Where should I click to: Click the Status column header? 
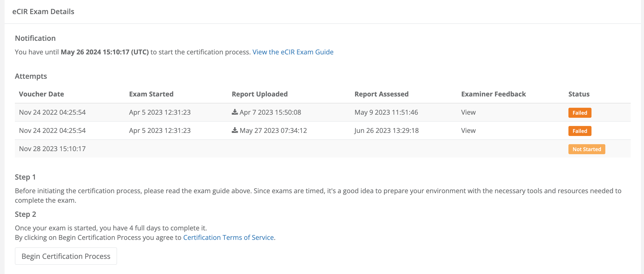tap(579, 94)
